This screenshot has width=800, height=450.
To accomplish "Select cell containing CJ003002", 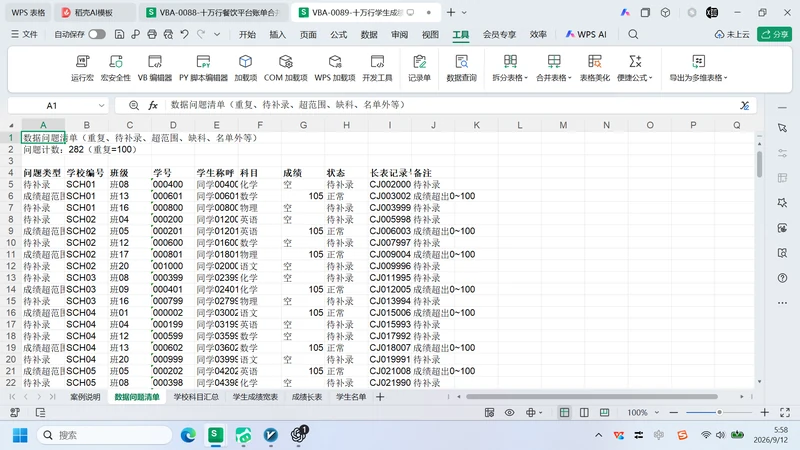I will (x=390, y=196).
